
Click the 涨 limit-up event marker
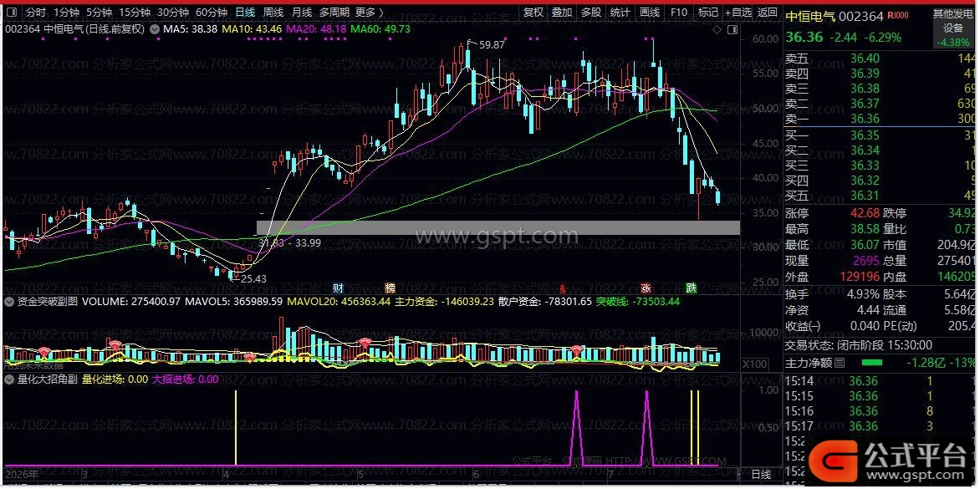646,288
